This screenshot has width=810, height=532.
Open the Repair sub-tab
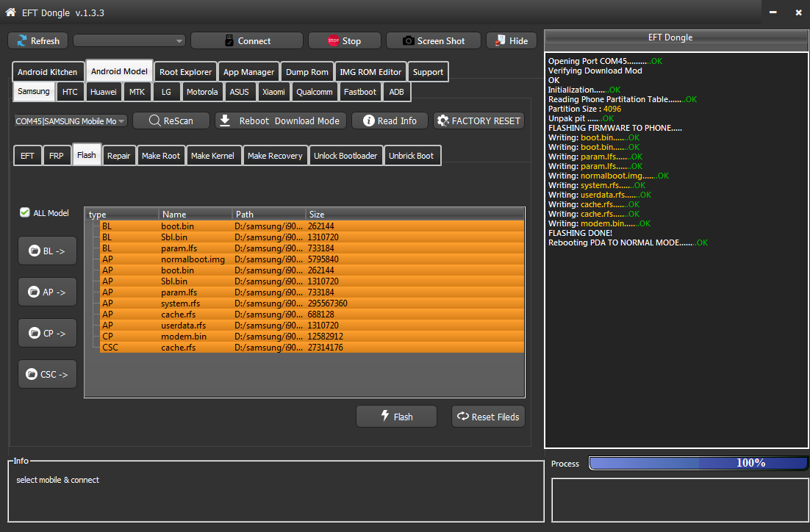119,156
